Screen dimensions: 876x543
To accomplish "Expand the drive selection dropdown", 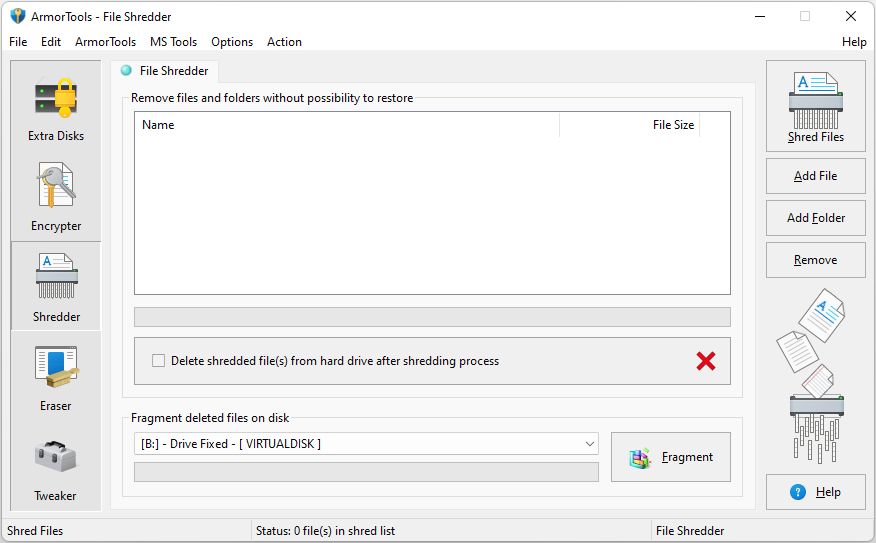I will pos(588,443).
